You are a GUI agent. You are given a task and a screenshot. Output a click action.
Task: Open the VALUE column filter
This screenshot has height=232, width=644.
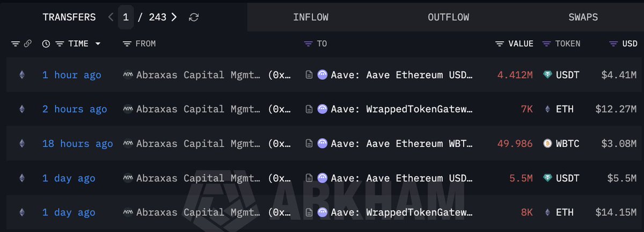pos(500,44)
